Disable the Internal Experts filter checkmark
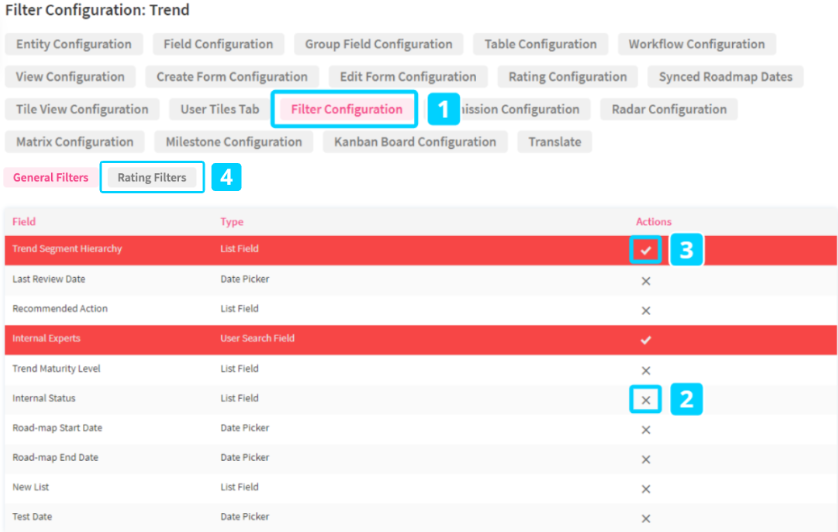The height and width of the screenshot is (532, 838). click(645, 340)
